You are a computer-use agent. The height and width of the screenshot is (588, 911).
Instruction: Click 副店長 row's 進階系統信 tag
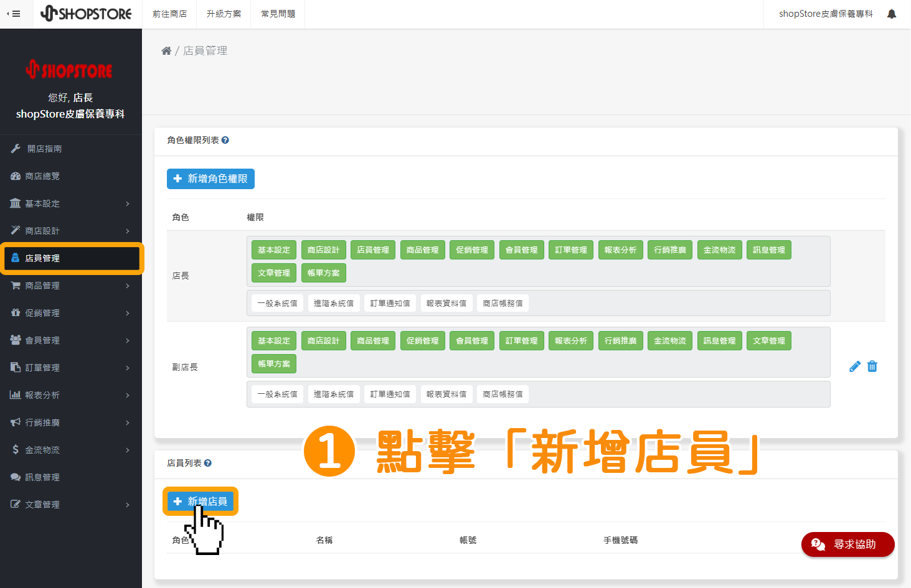click(334, 394)
